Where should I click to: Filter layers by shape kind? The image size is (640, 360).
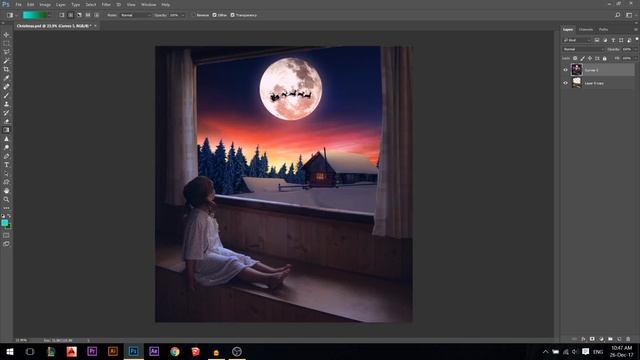621,40
